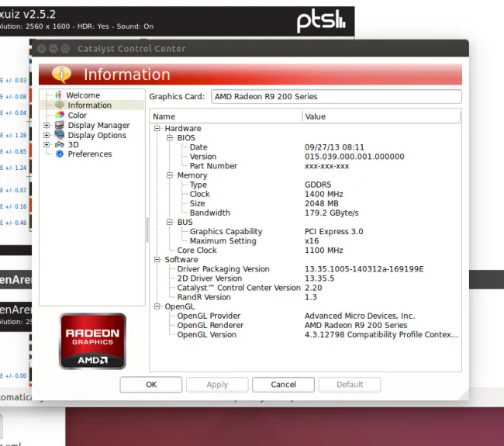Viewport: 504px width, 446px height.
Task: Collapse the Memory subsection
Action: point(170,175)
